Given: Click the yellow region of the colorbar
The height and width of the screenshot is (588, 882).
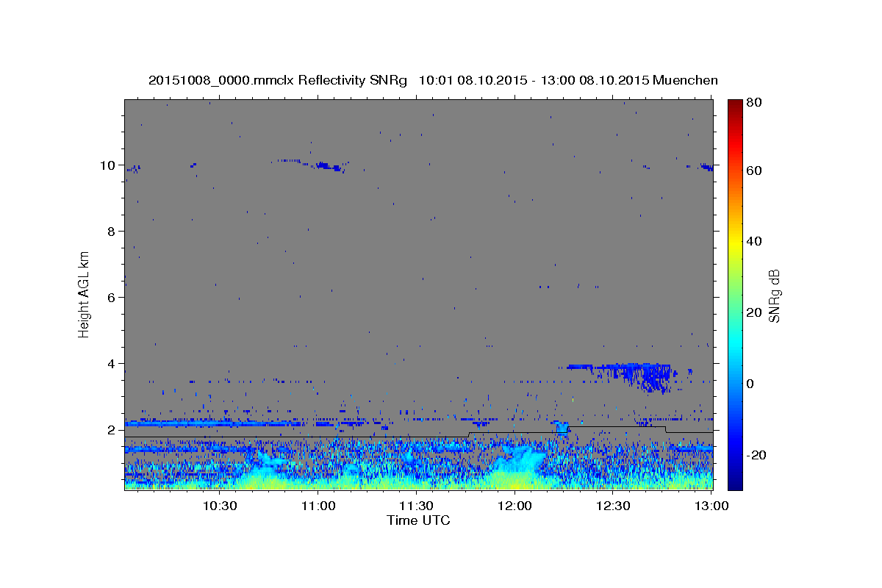Looking at the screenshot, I should click(x=734, y=243).
